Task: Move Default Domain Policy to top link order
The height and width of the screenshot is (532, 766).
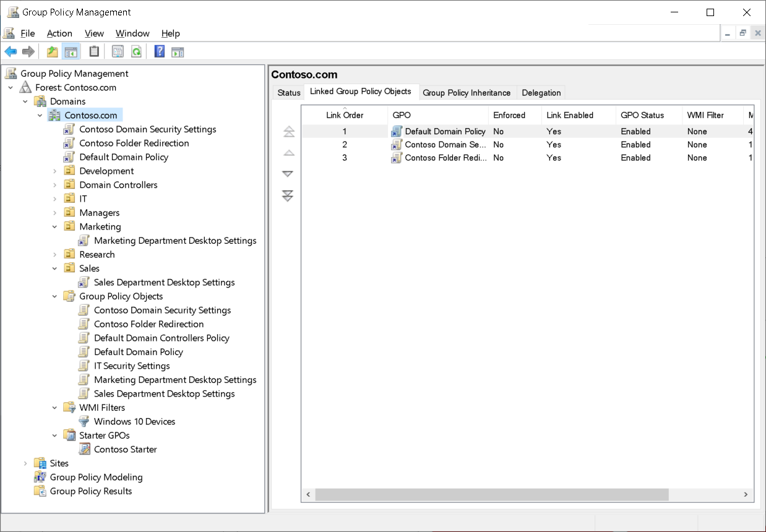Action: click(x=288, y=131)
